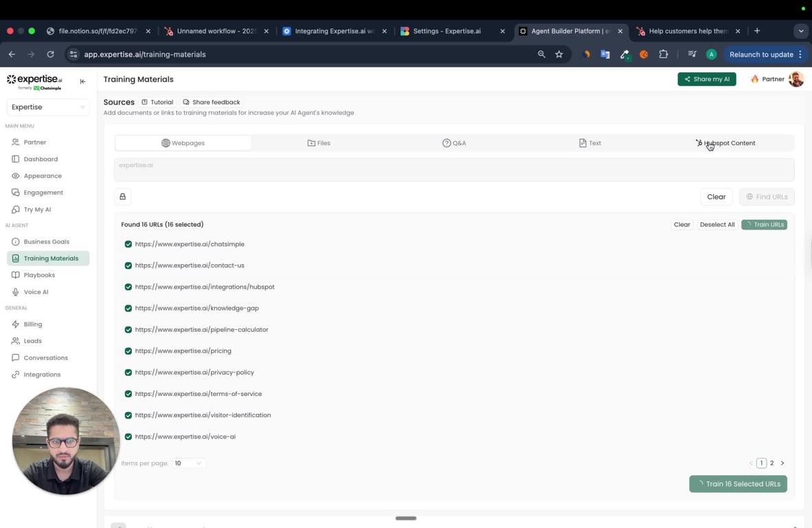Image resolution: width=812 pixels, height=528 pixels.
Task: Switch to the Text tab
Action: pos(590,143)
